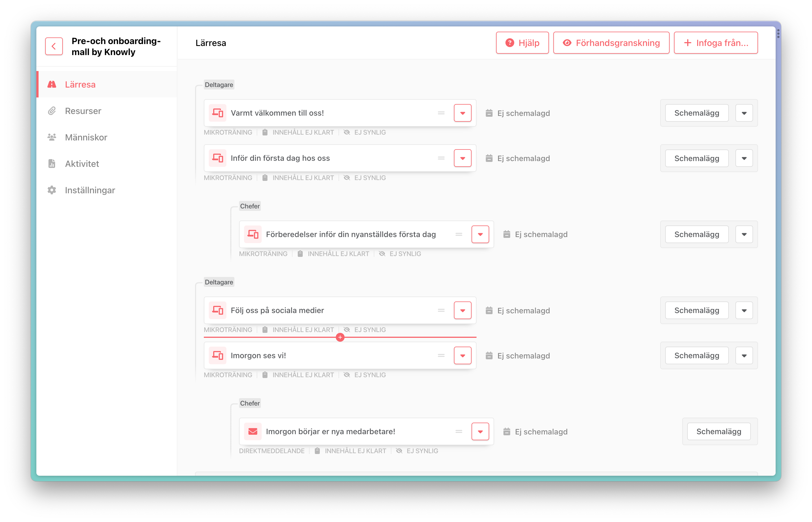Open red dropdown on 'Imorgon börjar er nya medarbetare!'

pyautogui.click(x=480, y=431)
